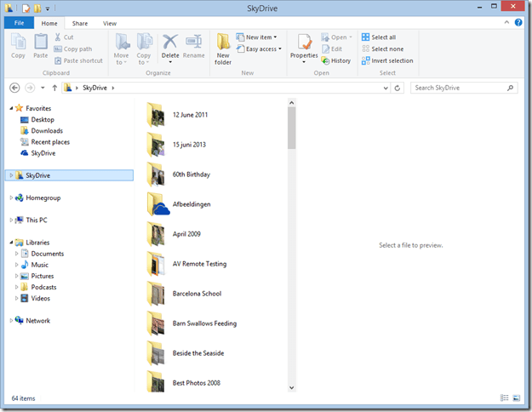Expand the Network tree node
The height and width of the screenshot is (412, 532).
11,320
